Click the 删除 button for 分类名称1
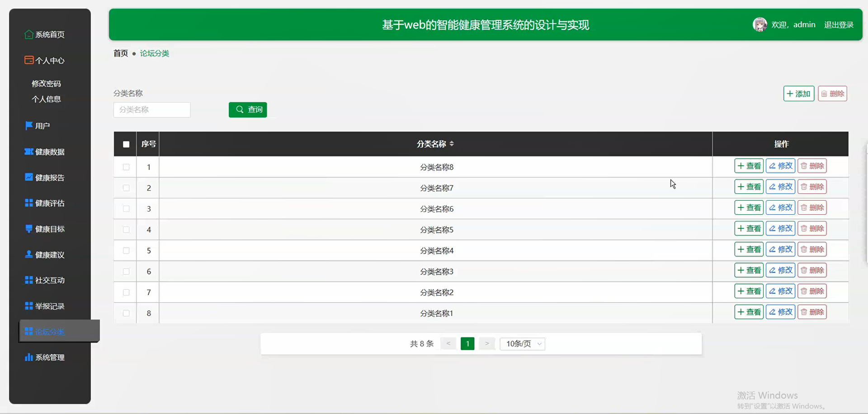Viewport: 868px width, 414px height. pos(812,312)
